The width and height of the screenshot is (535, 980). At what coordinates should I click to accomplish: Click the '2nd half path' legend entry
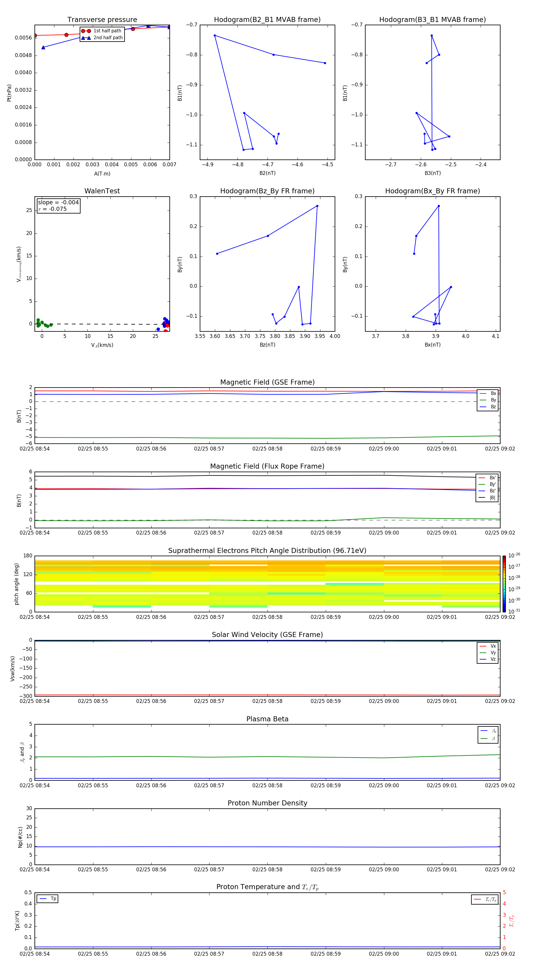click(102, 38)
